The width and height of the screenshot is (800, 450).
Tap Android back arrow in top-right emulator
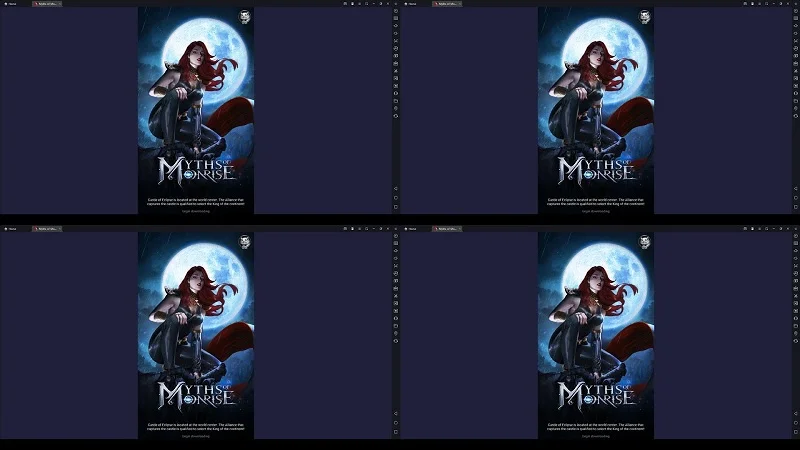point(796,188)
